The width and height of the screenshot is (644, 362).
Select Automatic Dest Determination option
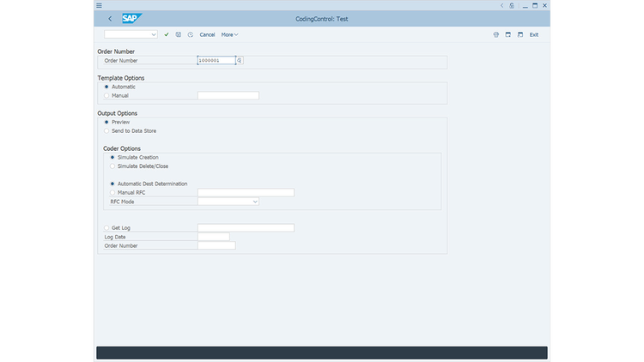pos(112,184)
